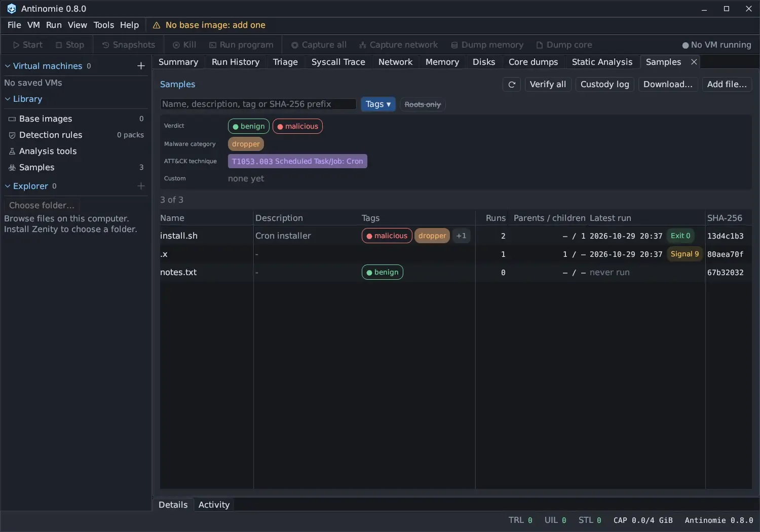
Task: Click the Verify all button
Action: [548, 85]
